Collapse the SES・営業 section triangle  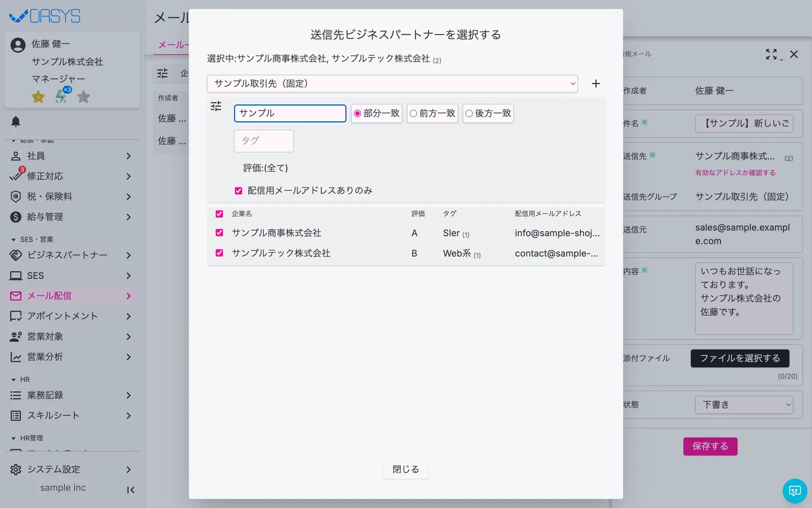point(14,240)
